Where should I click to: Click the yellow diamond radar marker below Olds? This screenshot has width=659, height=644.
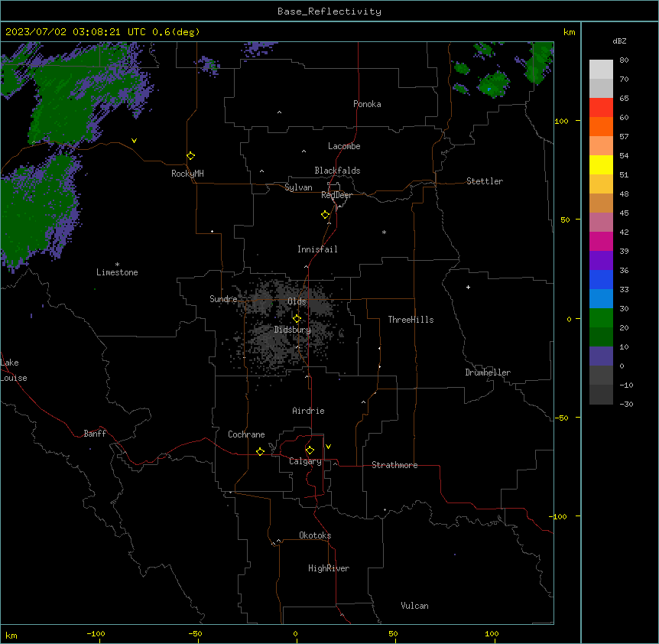click(297, 319)
